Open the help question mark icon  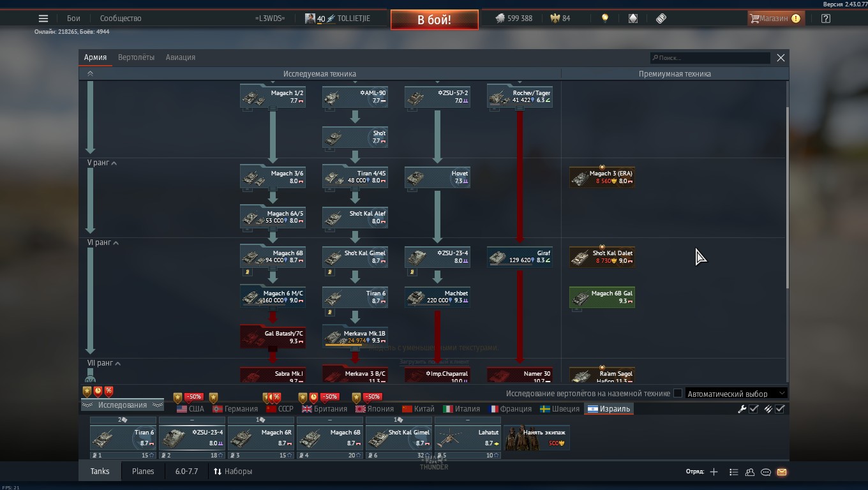[x=826, y=19]
